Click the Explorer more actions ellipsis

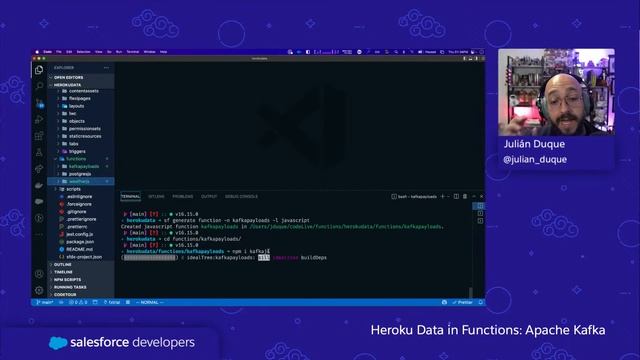click(107, 68)
